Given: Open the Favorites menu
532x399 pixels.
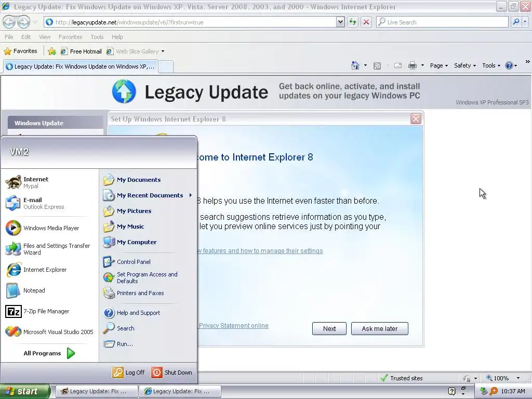Looking at the screenshot, I should tap(70, 37).
